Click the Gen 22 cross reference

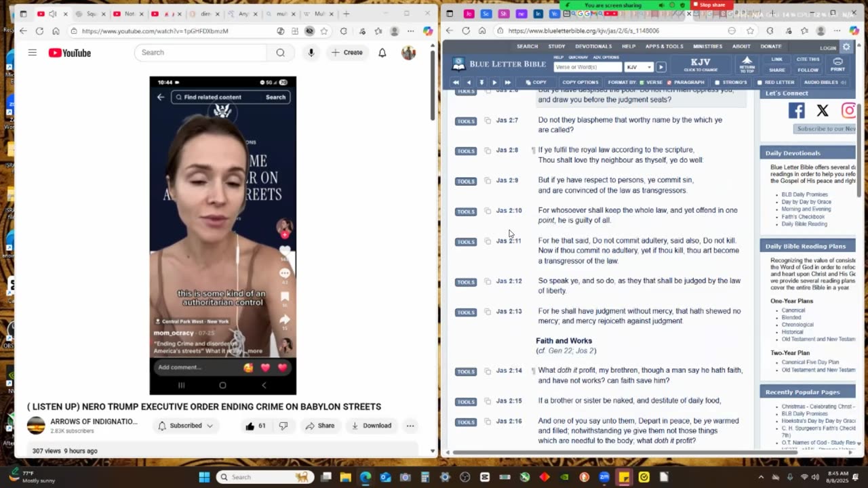[x=559, y=351]
